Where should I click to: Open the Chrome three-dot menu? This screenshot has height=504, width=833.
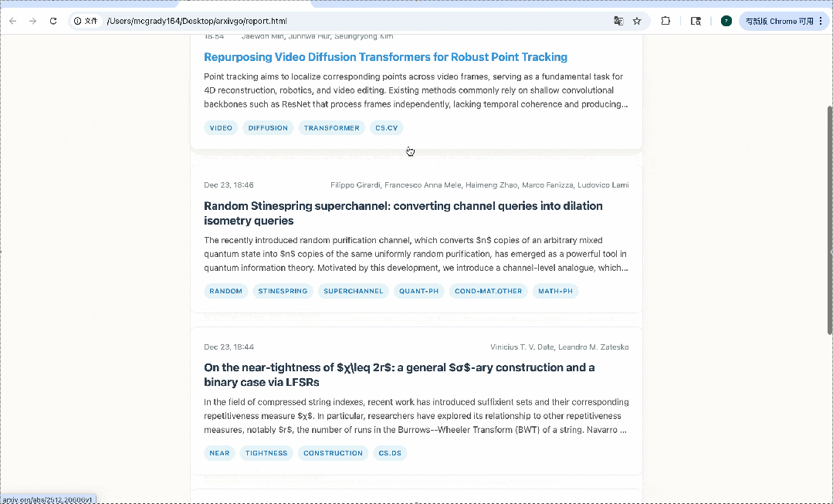tap(821, 21)
